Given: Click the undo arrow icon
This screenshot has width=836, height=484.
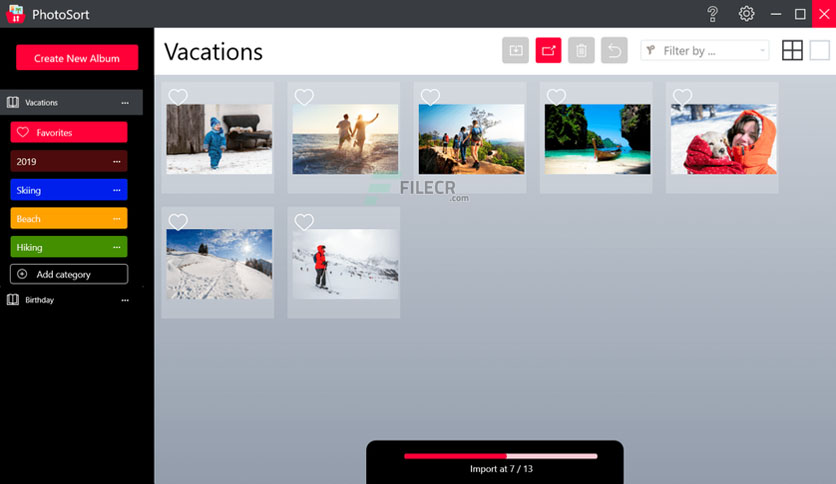Looking at the screenshot, I should (614, 50).
